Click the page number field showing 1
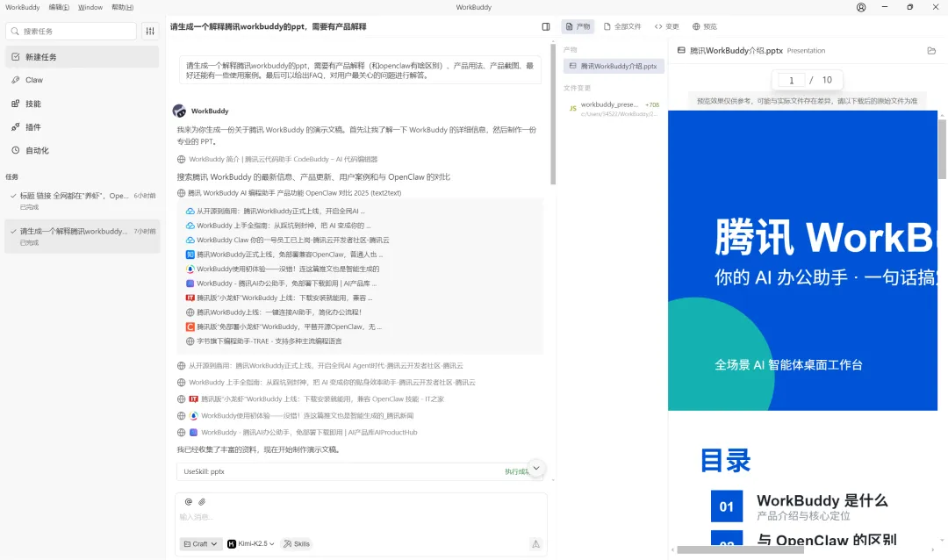 (791, 80)
